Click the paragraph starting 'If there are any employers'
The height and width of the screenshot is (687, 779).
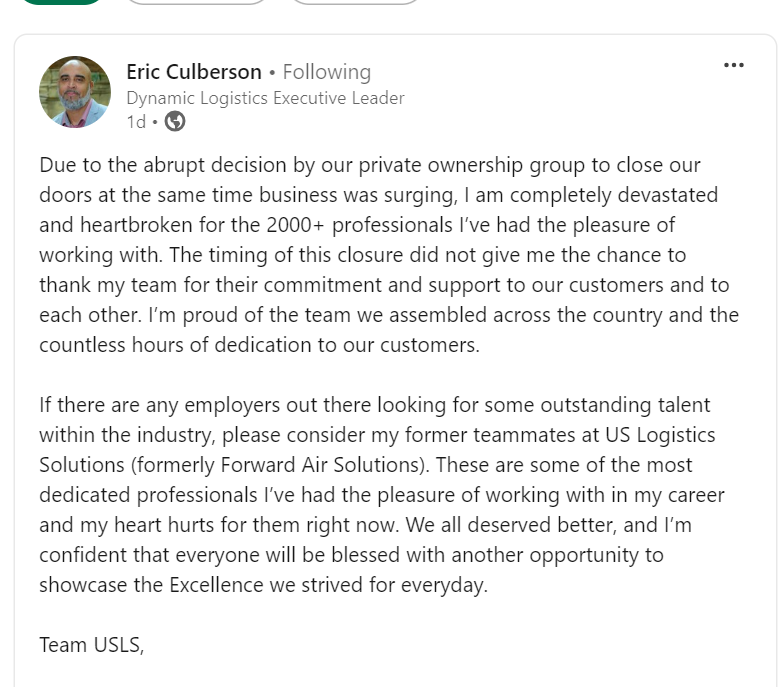[382, 495]
